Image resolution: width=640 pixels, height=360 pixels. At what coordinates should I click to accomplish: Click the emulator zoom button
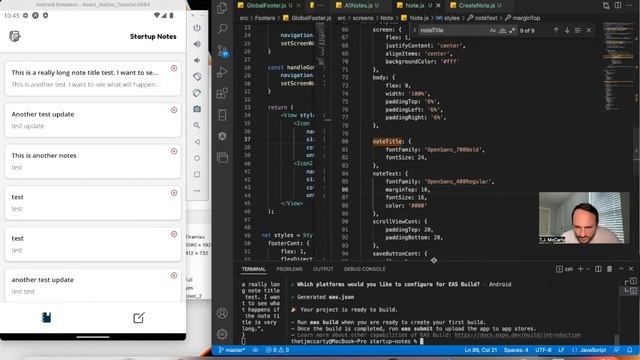(x=197, y=125)
